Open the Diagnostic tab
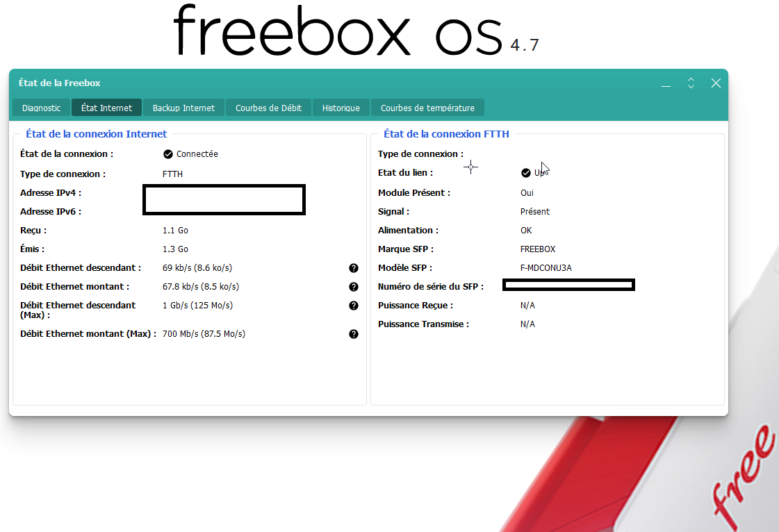Viewport: 779px width, 532px height. pos(41,108)
